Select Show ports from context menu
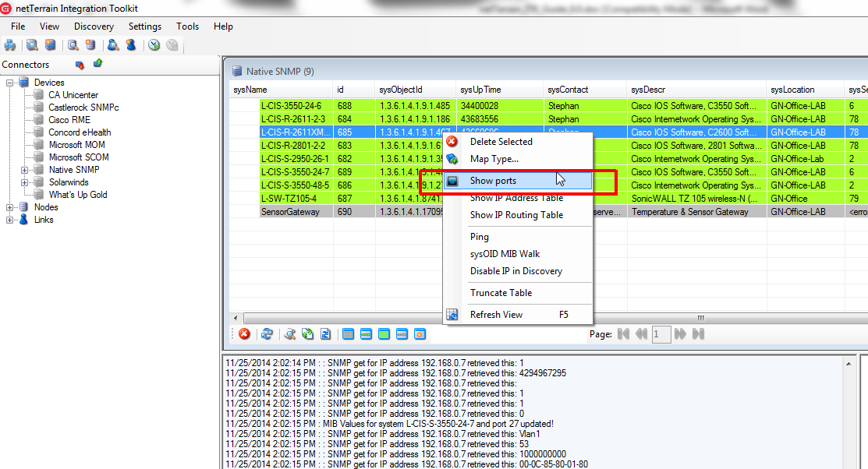This screenshot has width=868, height=469. point(493,181)
